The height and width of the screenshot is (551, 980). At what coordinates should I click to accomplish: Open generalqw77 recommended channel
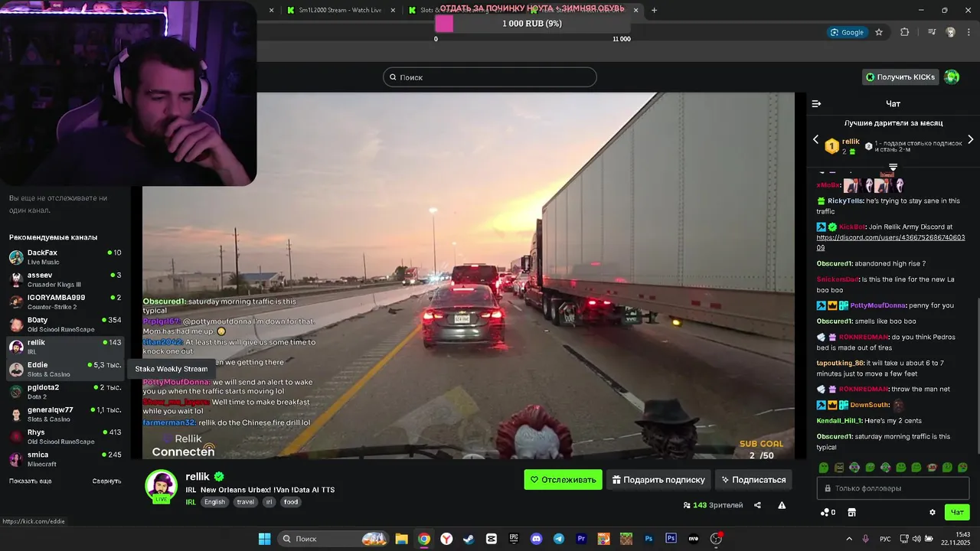pyautogui.click(x=65, y=414)
